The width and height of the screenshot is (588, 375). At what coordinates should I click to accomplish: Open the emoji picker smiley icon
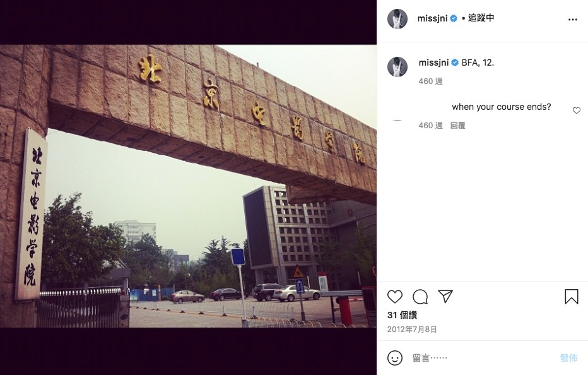click(x=395, y=358)
